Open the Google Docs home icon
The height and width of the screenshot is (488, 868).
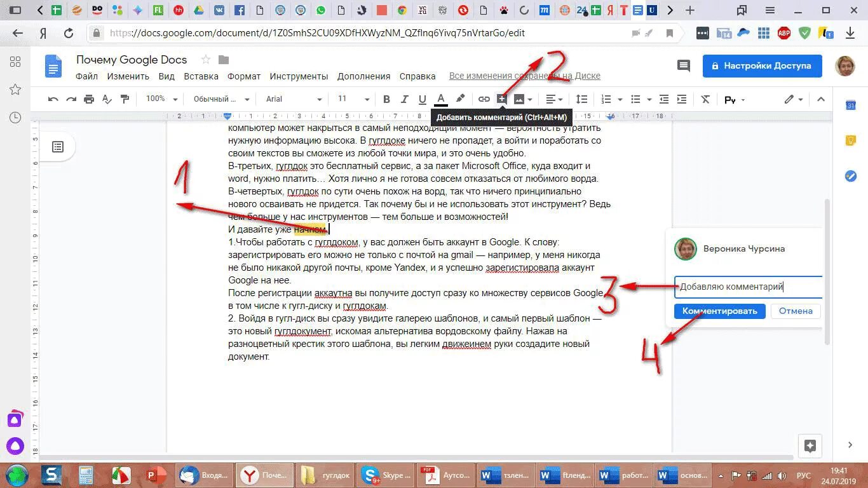point(53,67)
